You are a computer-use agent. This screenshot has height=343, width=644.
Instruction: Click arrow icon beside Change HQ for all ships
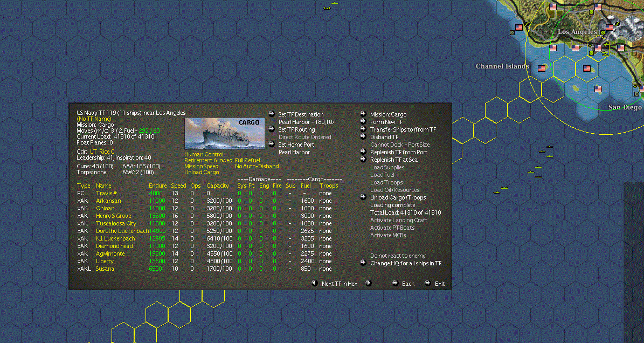(x=363, y=263)
